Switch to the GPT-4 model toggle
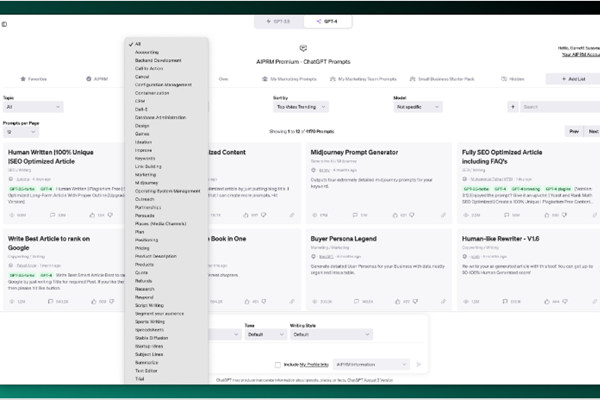Viewport: 600px width, 400px height. pyautogui.click(x=324, y=21)
